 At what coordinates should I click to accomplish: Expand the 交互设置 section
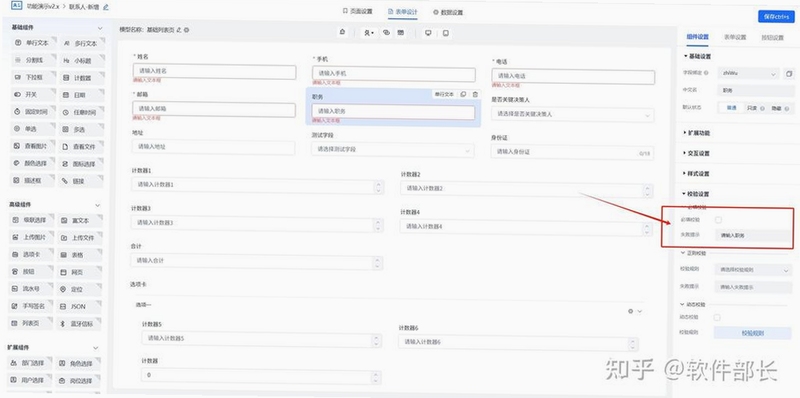click(696, 153)
